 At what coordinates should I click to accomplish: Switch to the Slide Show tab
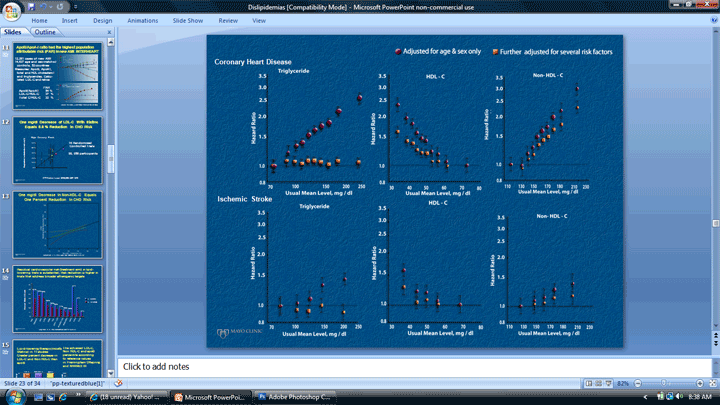coord(187,21)
